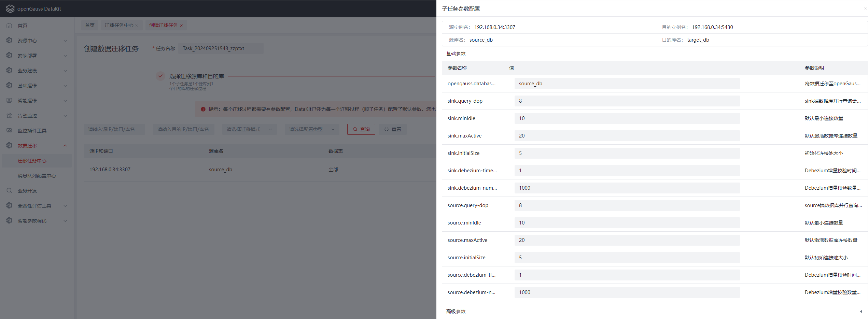Select the 告警监控 monitoring icon
The width and height of the screenshot is (868, 319).
9,115
